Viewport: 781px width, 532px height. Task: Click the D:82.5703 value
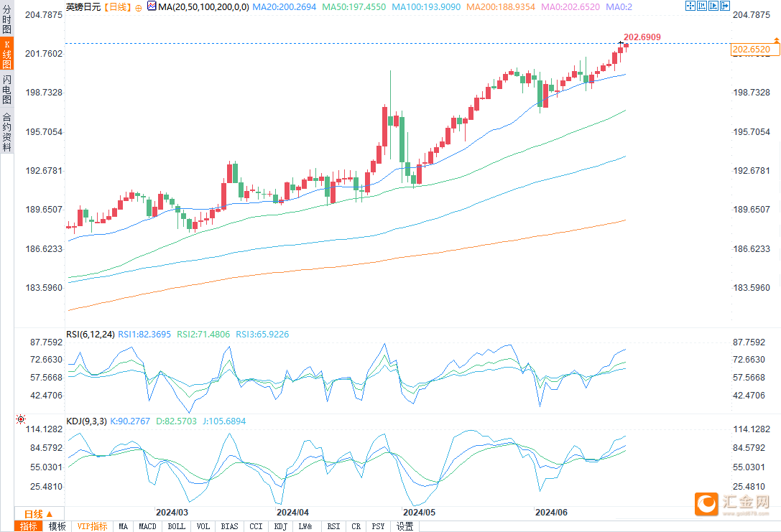(x=176, y=421)
